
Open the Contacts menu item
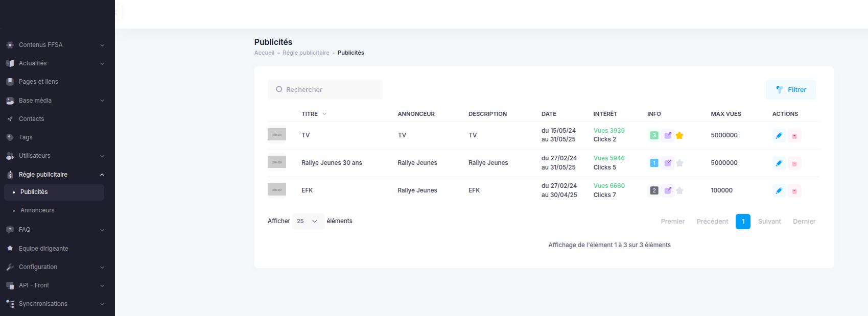coord(31,119)
